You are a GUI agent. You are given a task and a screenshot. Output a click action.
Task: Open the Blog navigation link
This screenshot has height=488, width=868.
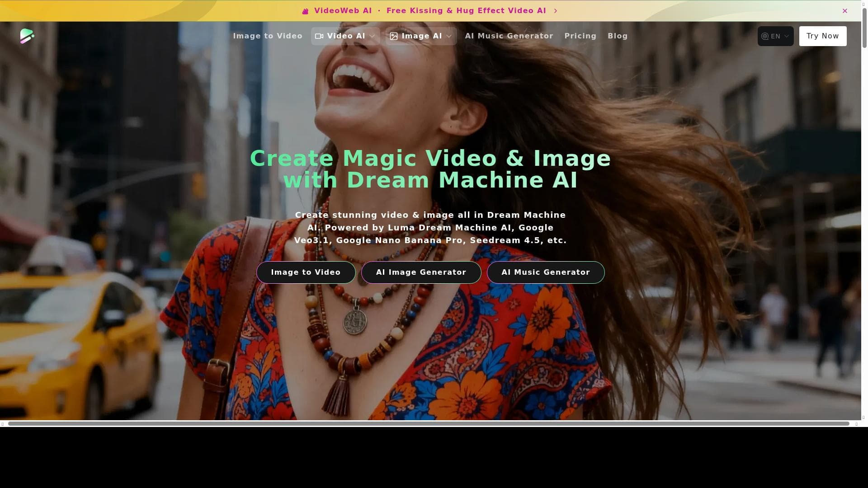coord(618,36)
